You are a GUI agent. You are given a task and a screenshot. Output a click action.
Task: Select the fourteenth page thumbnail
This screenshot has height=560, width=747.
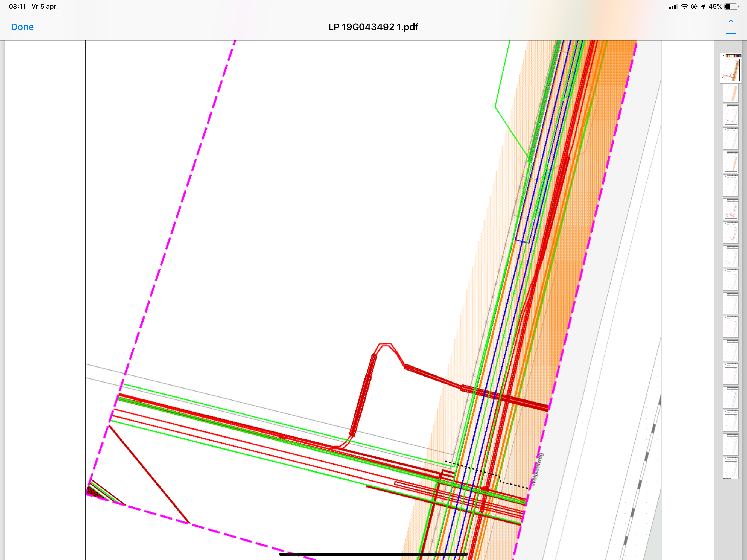click(731, 374)
